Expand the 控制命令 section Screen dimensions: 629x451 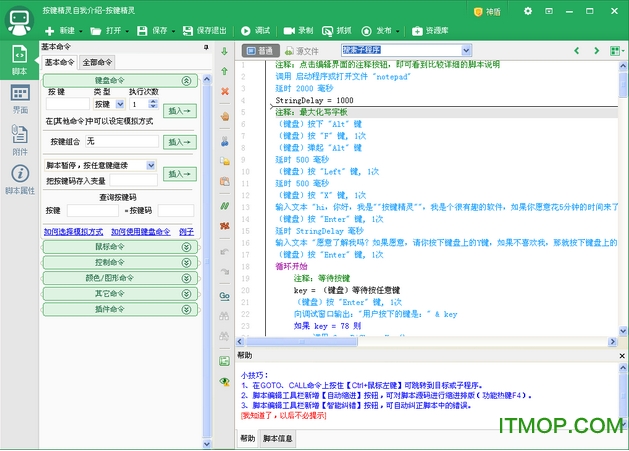click(186, 262)
